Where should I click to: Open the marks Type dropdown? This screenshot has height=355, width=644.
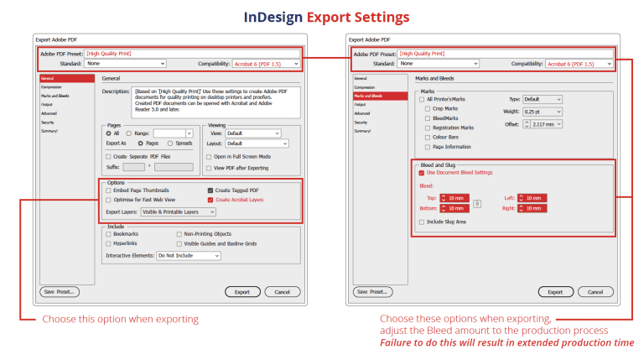[x=543, y=99]
